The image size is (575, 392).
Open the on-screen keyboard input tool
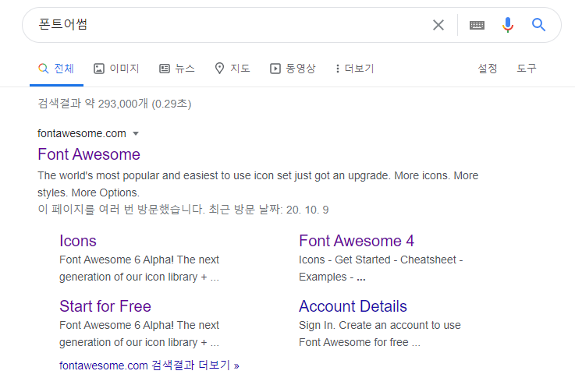(477, 25)
